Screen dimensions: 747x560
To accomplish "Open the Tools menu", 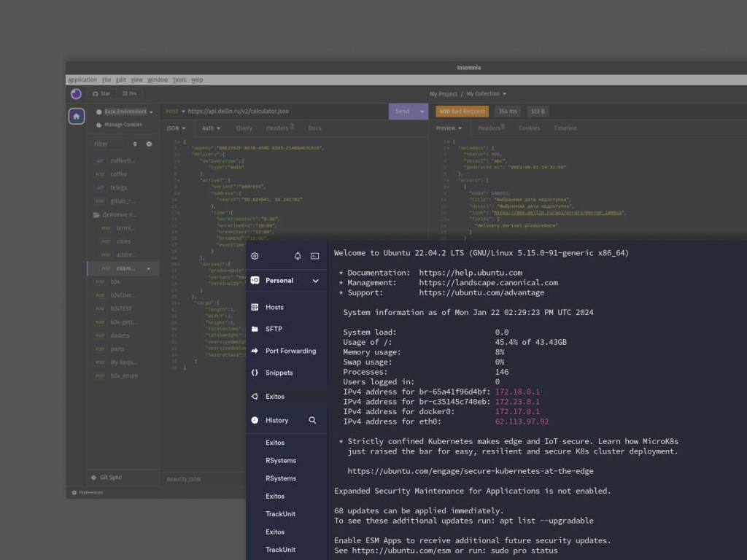I will coord(179,80).
